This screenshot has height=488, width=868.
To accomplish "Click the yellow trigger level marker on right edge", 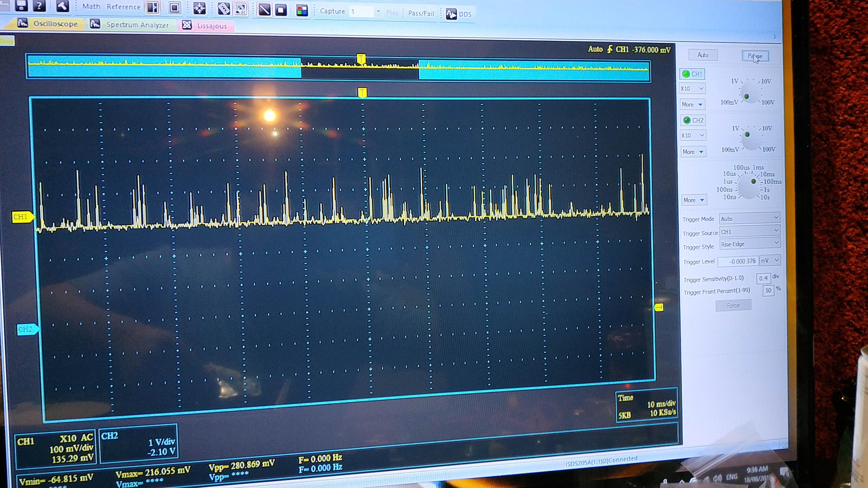I will pyautogui.click(x=659, y=307).
